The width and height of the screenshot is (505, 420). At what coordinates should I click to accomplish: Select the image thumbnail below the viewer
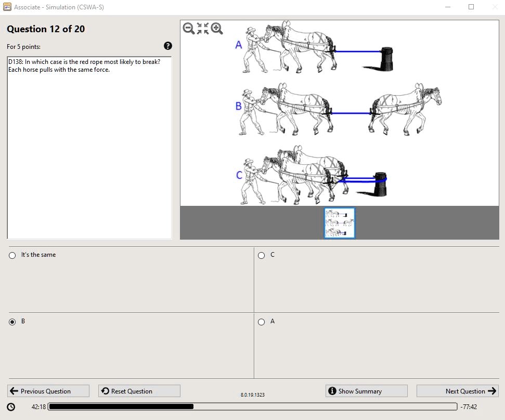click(340, 222)
